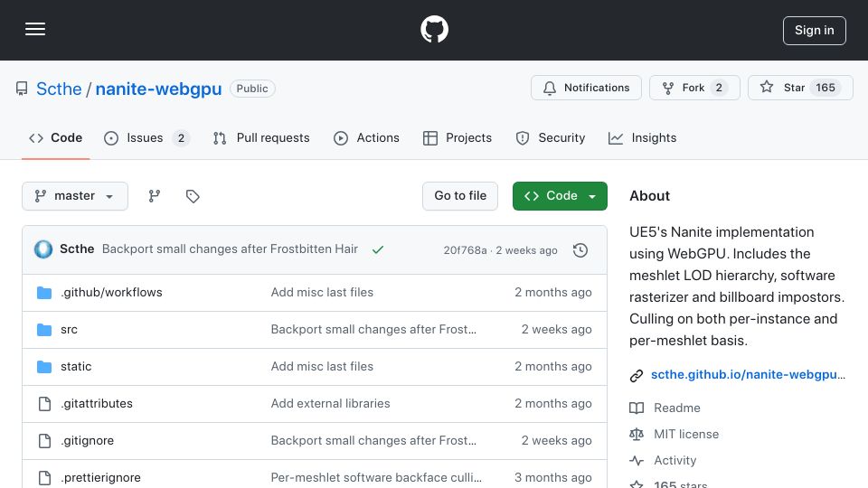Viewport: 868px width, 488px height.
Task: Open the .github/workflows folder
Action: (111, 292)
